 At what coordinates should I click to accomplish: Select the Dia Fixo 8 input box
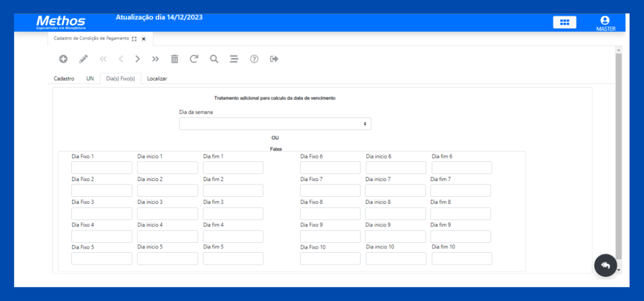330,214
